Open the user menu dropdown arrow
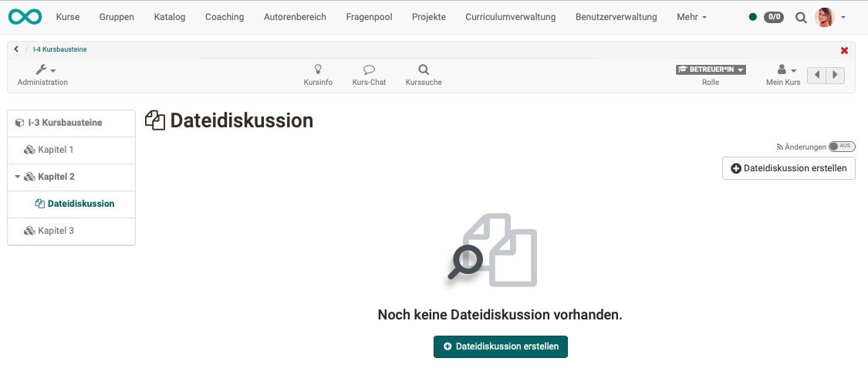Image resolution: width=868 pixels, height=375 pixels. click(843, 17)
